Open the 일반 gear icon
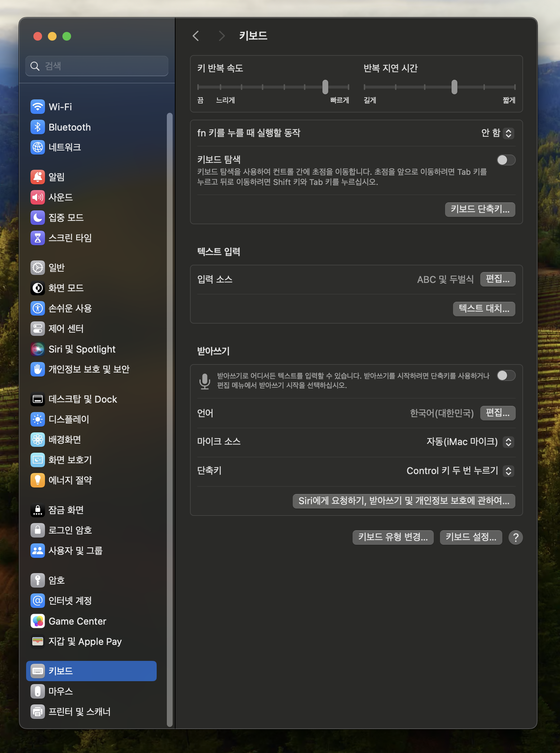 point(38,268)
